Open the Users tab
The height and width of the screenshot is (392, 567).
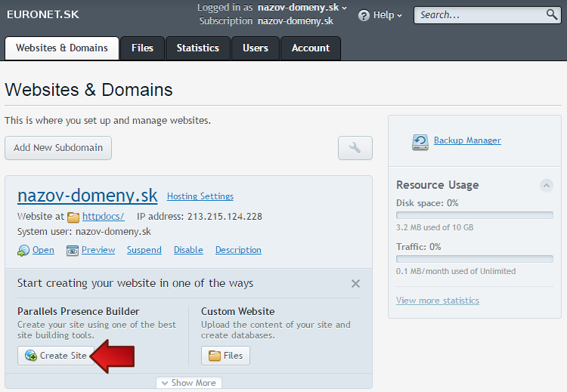click(256, 48)
